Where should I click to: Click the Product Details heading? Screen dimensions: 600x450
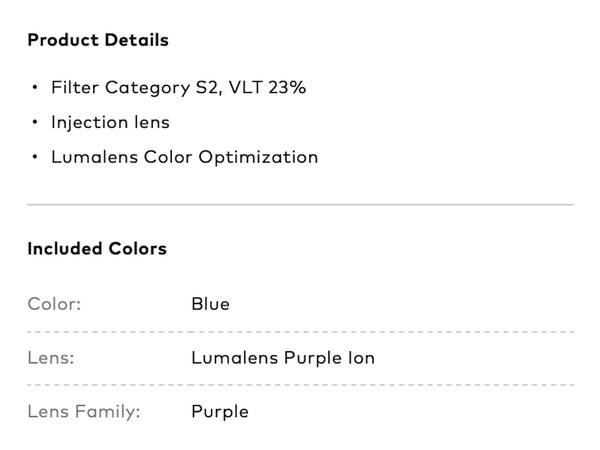(98, 40)
